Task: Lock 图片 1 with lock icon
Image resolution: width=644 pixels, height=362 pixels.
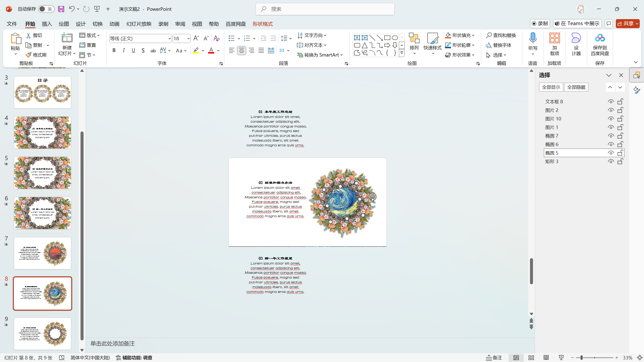Action: [x=620, y=127]
